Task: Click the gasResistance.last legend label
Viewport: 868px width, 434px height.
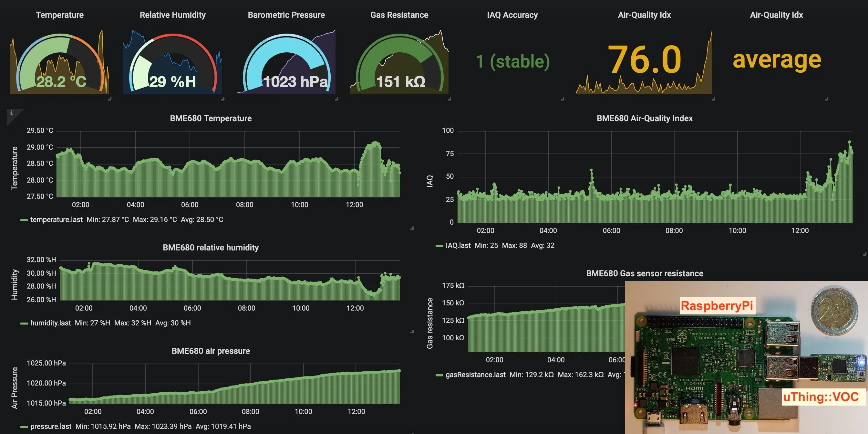Action: point(475,375)
